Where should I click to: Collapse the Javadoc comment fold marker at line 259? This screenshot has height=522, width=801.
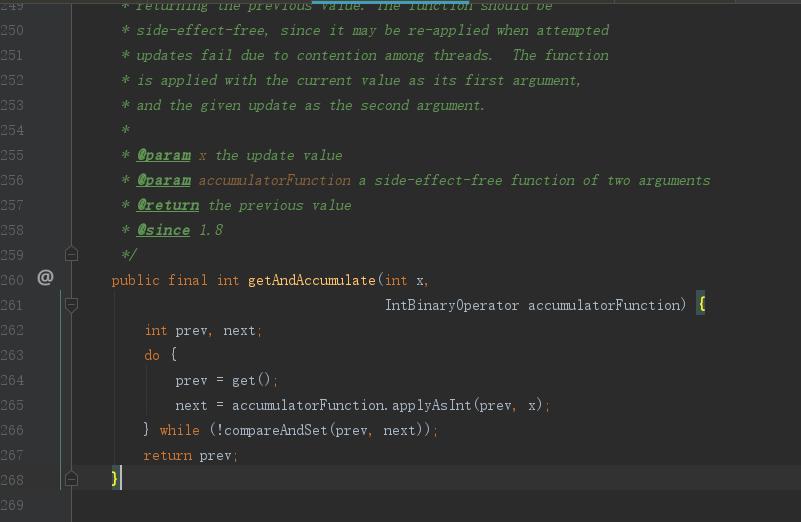tap(72, 254)
